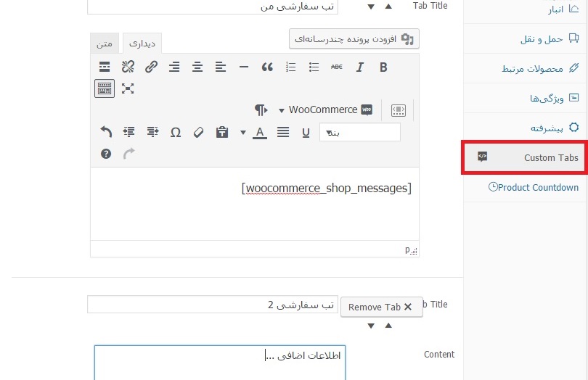This screenshot has width=588, height=380.
Task: Click the shortcode box icon beside WooCommerce
Action: click(x=399, y=110)
